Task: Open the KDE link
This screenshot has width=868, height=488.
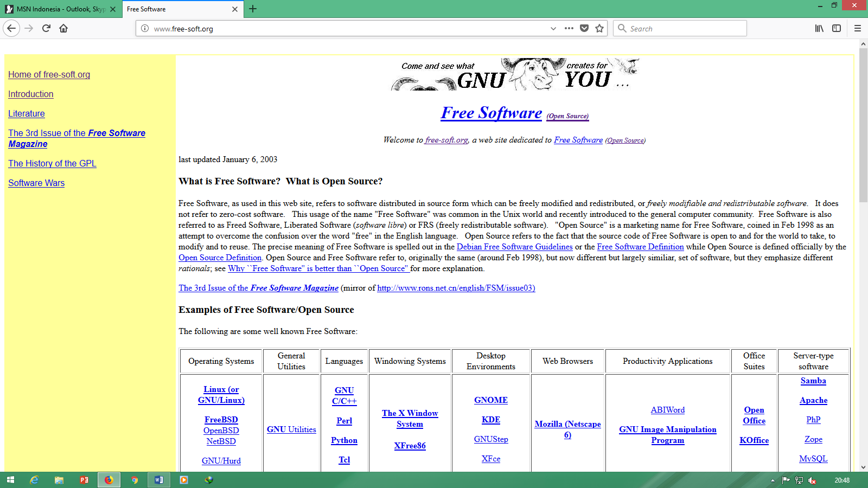Action: 491,420
